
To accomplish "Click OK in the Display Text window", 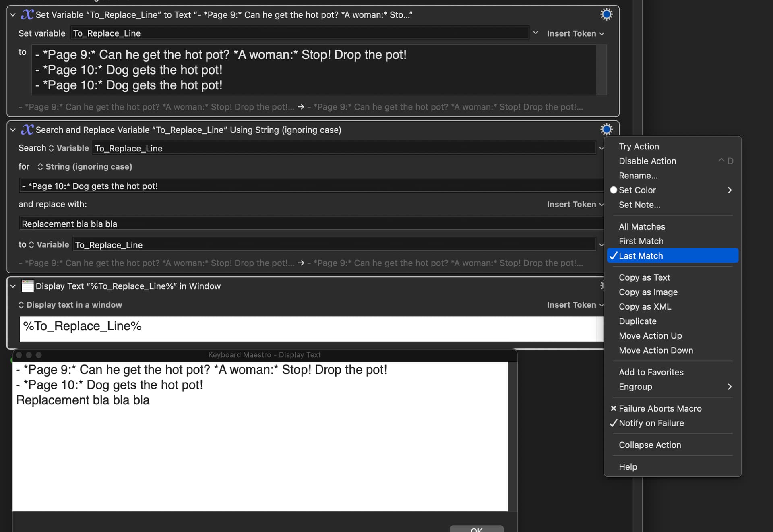I will (477, 529).
